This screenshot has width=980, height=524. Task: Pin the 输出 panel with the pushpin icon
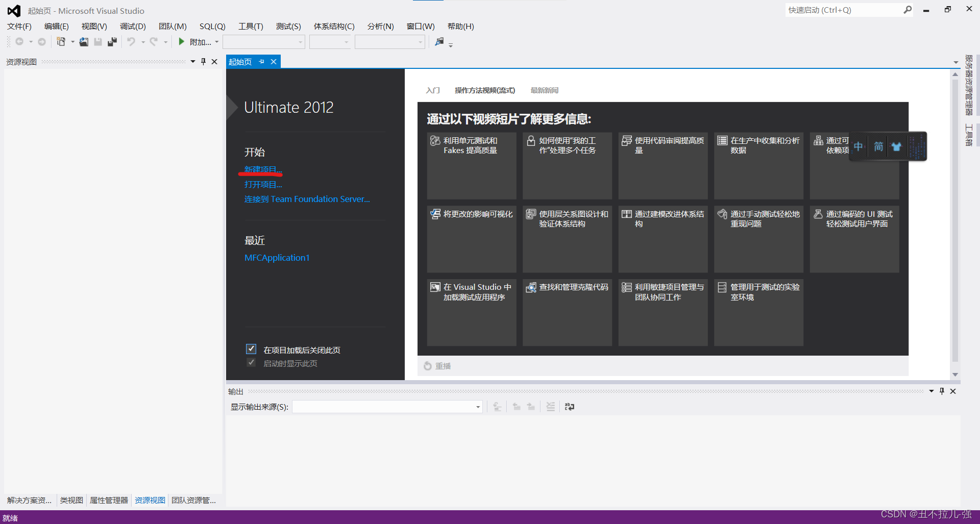pos(942,391)
